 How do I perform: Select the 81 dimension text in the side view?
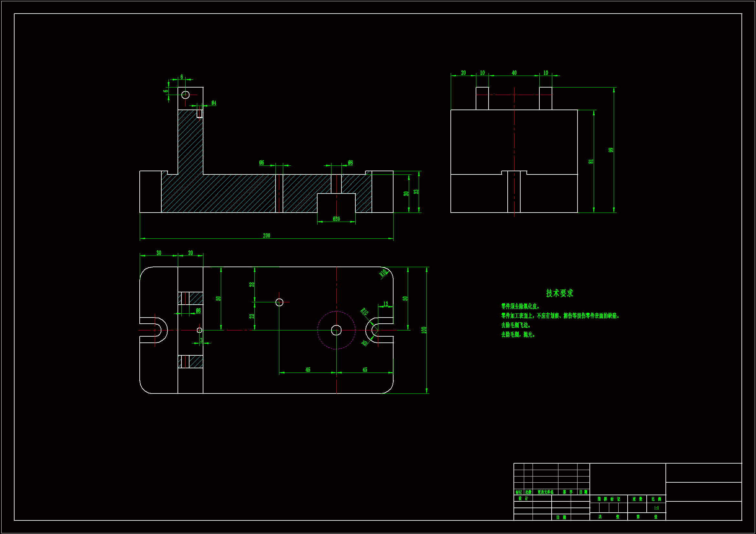click(591, 161)
